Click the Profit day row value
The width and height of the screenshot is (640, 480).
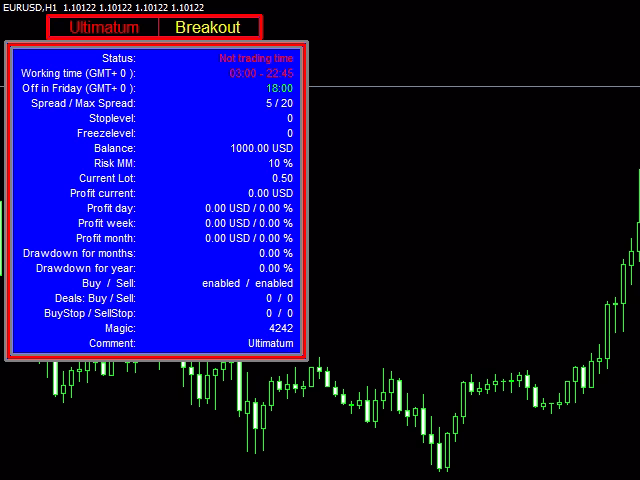point(249,208)
